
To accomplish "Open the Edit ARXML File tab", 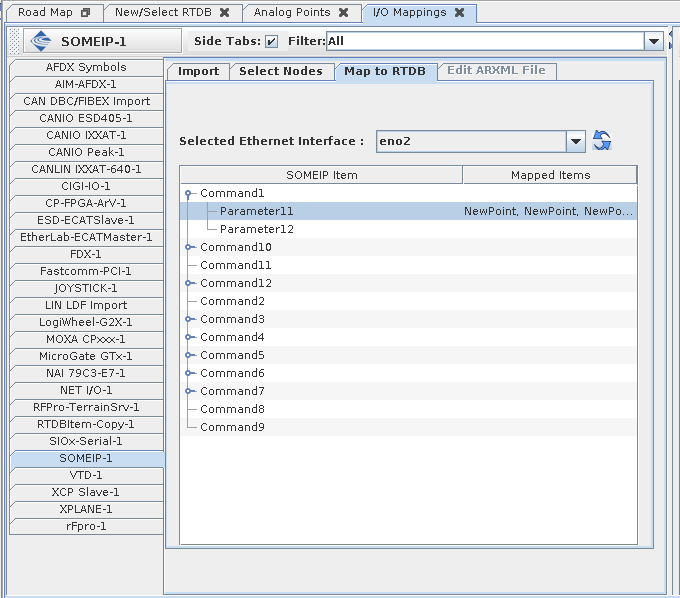I will click(x=496, y=70).
